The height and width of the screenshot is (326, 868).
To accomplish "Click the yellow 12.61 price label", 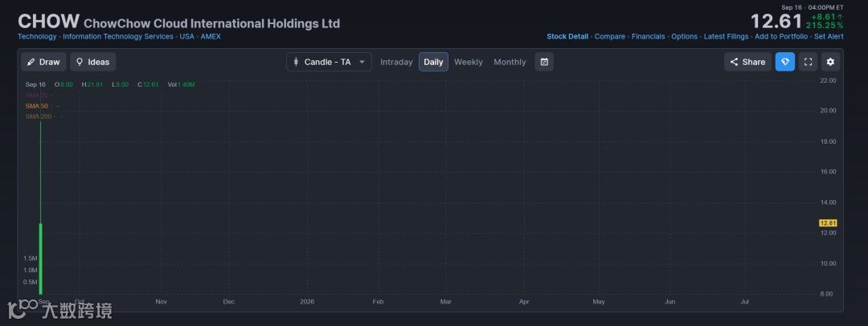I will point(828,223).
